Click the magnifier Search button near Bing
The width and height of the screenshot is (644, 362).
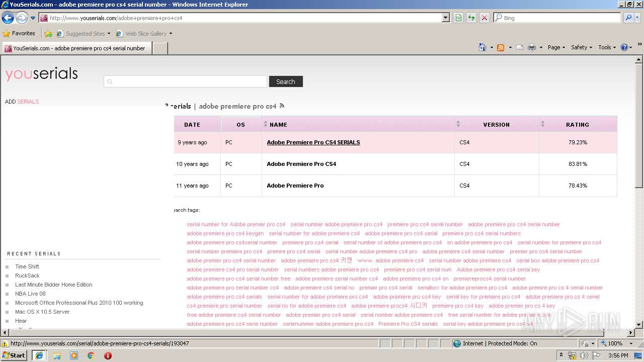pos(628,18)
